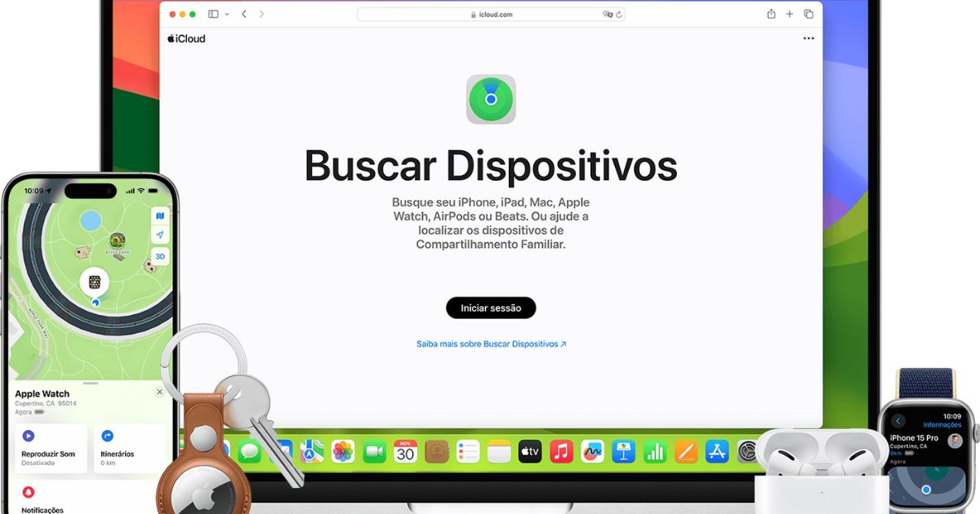Open Freeform from the Dock
The height and width of the screenshot is (514, 980).
point(592,451)
